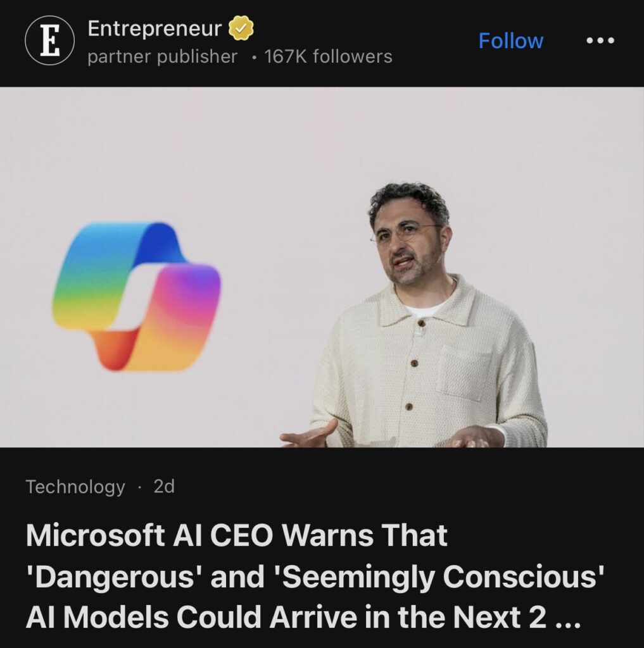Select the partner publisher label
This screenshot has width=644, height=648.
click(163, 57)
